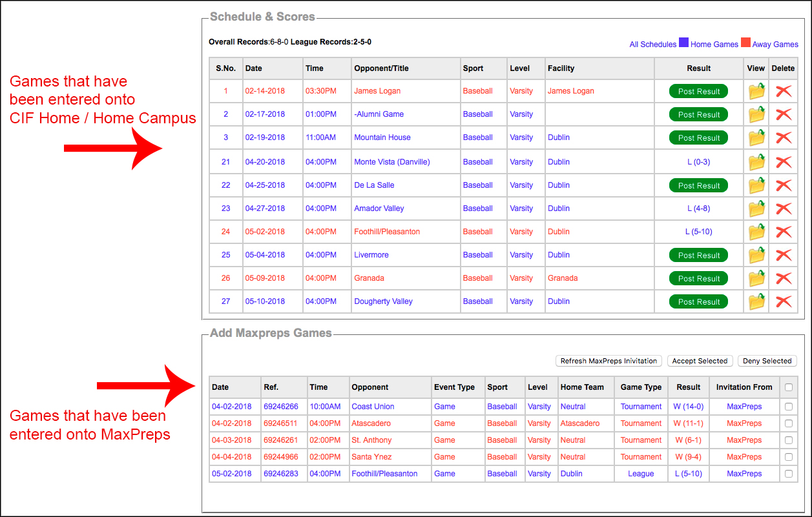Open reference number 69246283

tap(281, 474)
